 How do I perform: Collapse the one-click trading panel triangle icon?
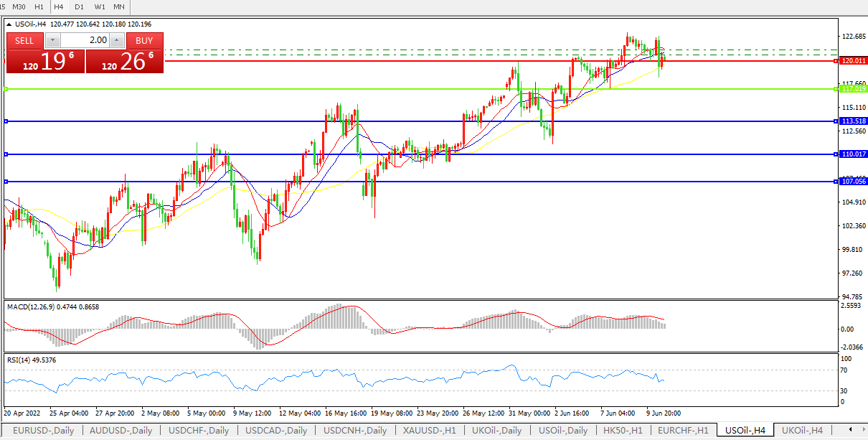tap(9, 24)
